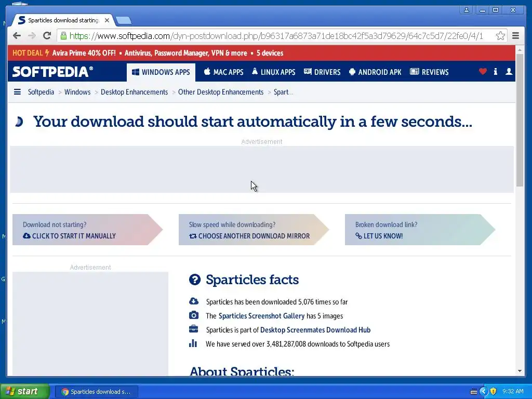Click the page scrollbar thumb

[520, 120]
